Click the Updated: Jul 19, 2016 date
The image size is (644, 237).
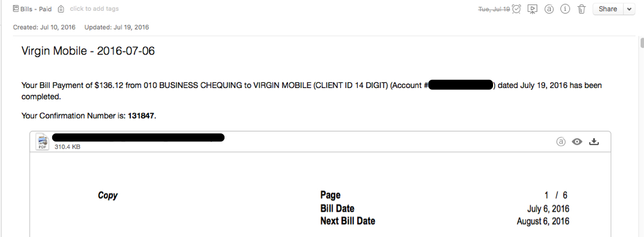coord(116,28)
